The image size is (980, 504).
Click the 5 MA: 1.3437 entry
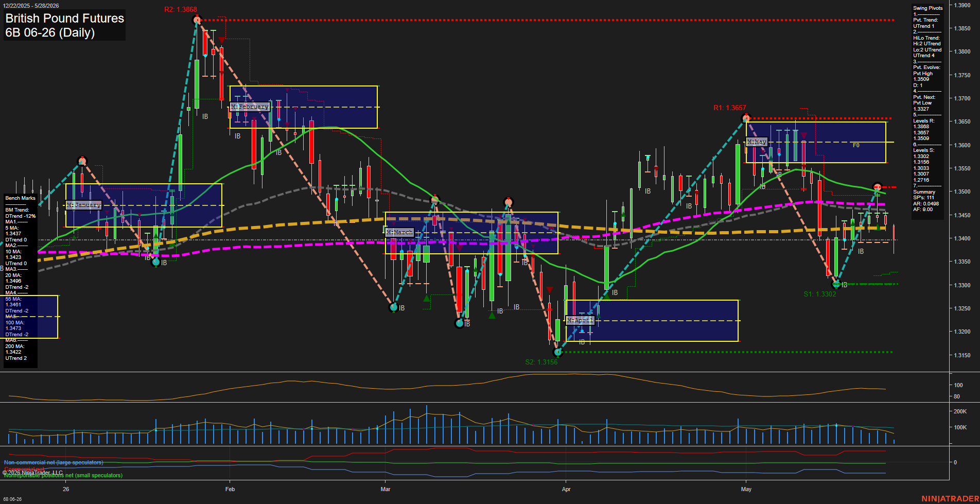coord(13,231)
